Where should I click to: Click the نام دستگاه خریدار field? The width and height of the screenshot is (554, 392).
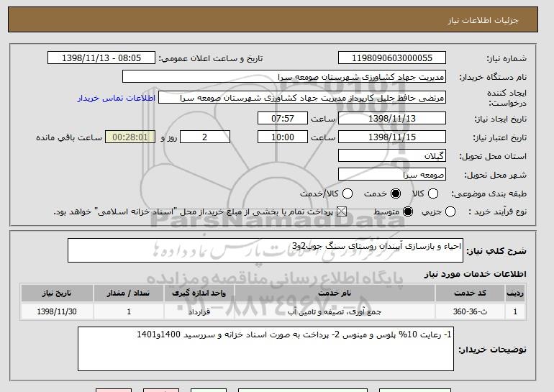click(x=284, y=77)
